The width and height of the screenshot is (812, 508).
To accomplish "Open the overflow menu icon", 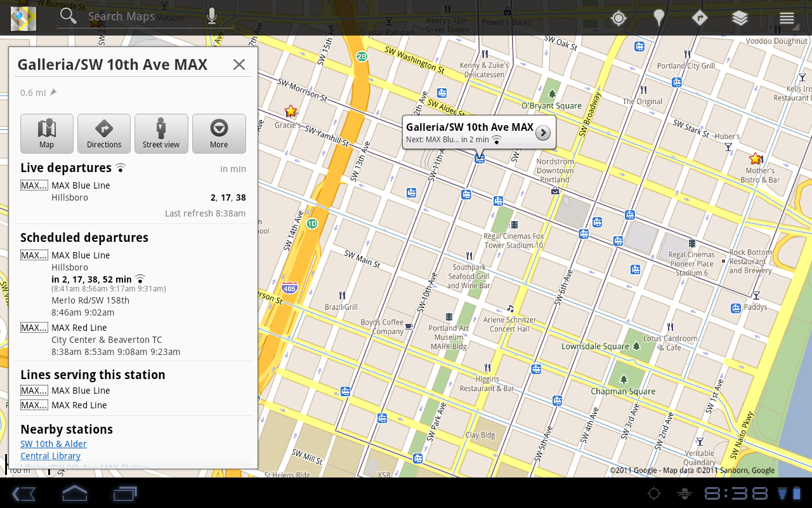I will [x=787, y=18].
